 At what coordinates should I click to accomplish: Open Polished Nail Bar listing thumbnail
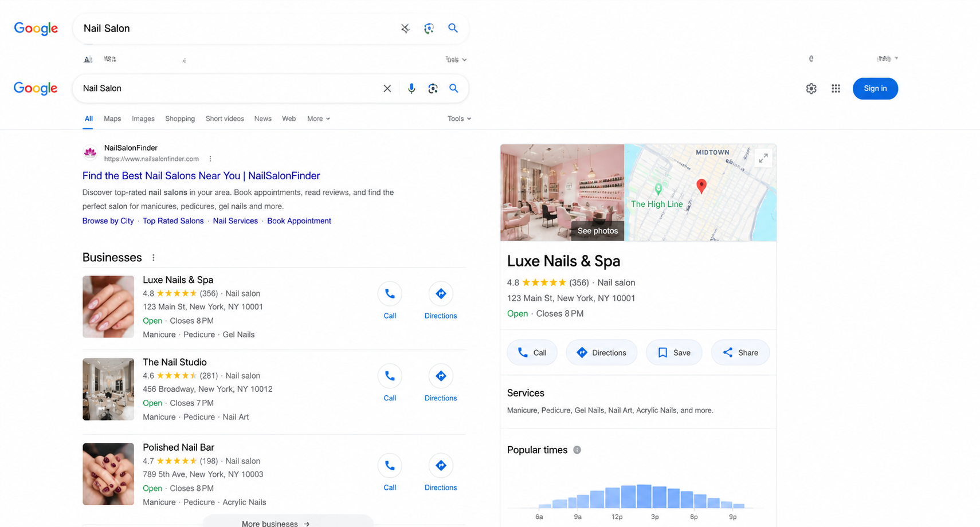tap(108, 474)
